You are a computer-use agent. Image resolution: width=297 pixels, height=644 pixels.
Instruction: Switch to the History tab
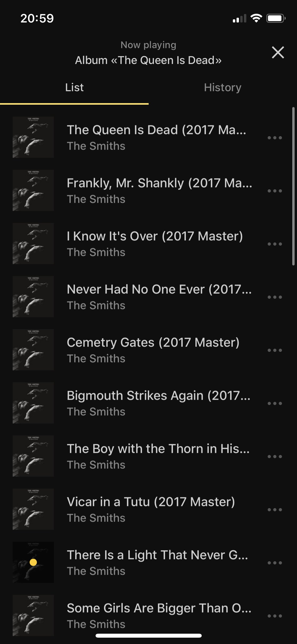[x=223, y=88]
